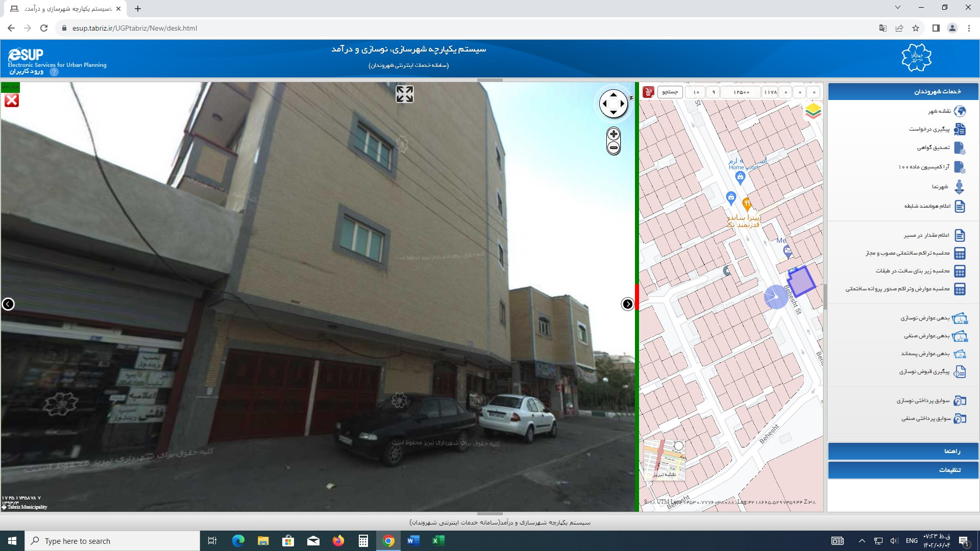980x551 pixels.
Task: Expand the راهنما help panel
Action: coord(902,451)
